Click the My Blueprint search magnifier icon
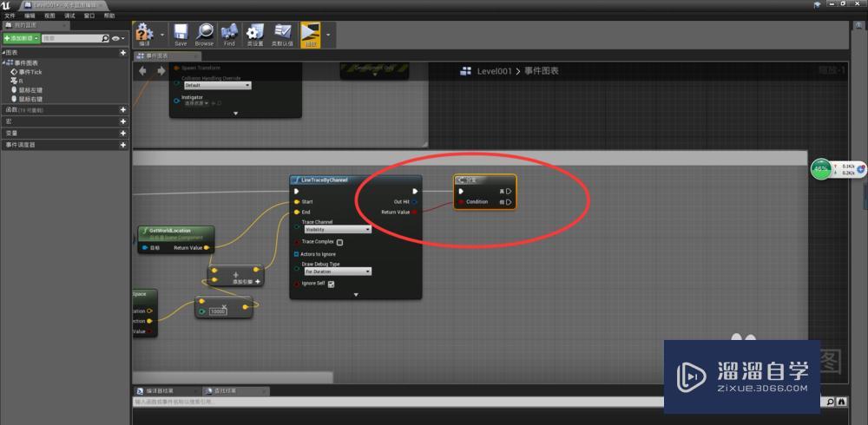The height and width of the screenshot is (425, 868). 105,39
